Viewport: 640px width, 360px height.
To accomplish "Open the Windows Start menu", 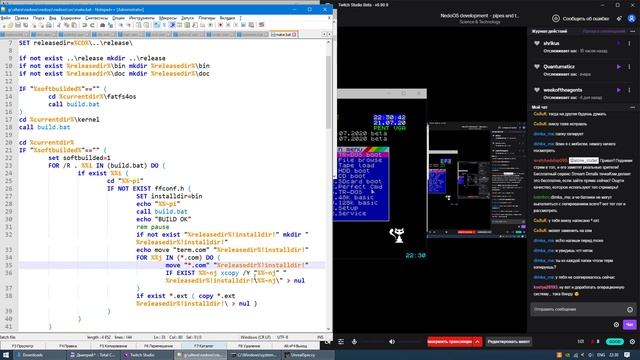I will (x=6, y=355).
